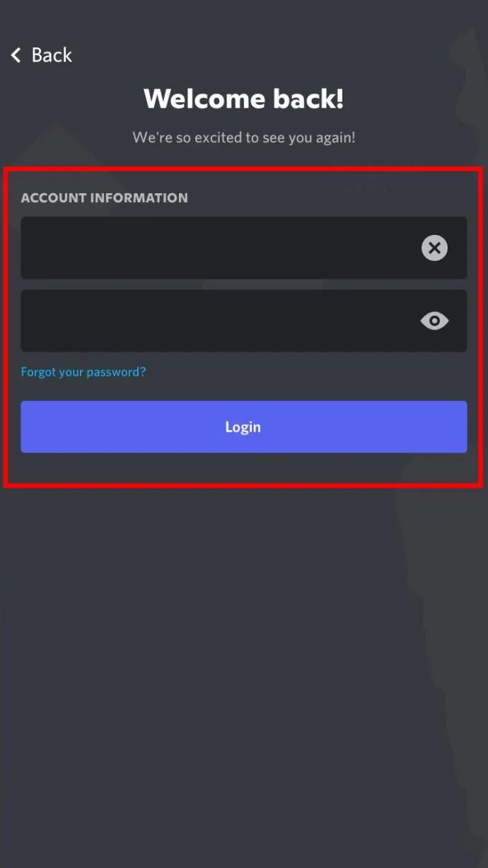Click the word 'Login' on the purple button
This screenshot has height=868, width=488.
[x=243, y=427]
